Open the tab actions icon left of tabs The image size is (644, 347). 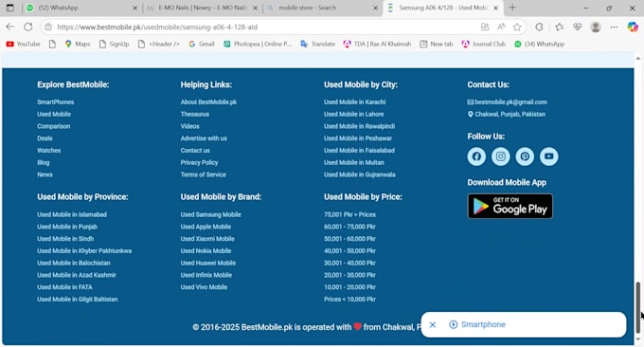(x=10, y=8)
